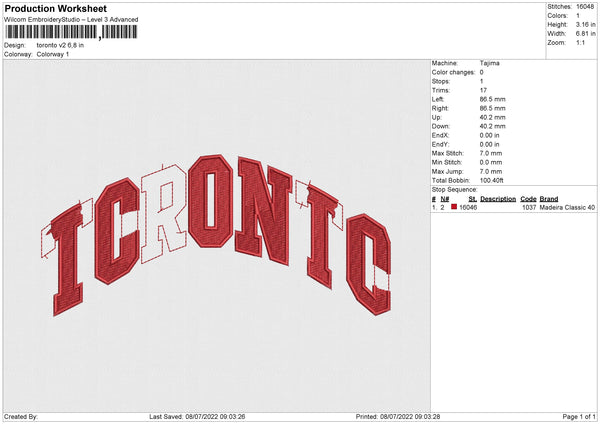Viewport: 600px width, 424px height.
Task: Click the Stitches value '16048'
Action: (585, 7)
